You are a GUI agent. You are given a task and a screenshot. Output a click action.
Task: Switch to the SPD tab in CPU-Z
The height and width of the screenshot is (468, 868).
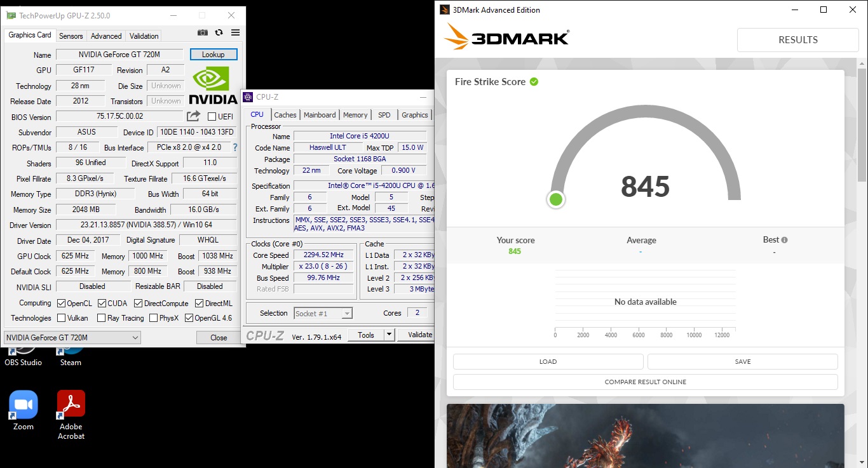pyautogui.click(x=384, y=115)
